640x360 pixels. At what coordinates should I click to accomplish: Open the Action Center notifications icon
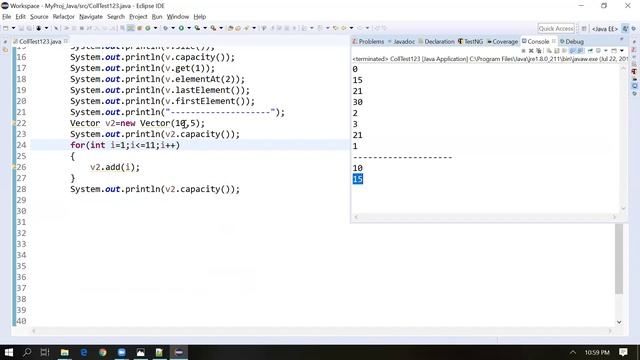coord(623,352)
